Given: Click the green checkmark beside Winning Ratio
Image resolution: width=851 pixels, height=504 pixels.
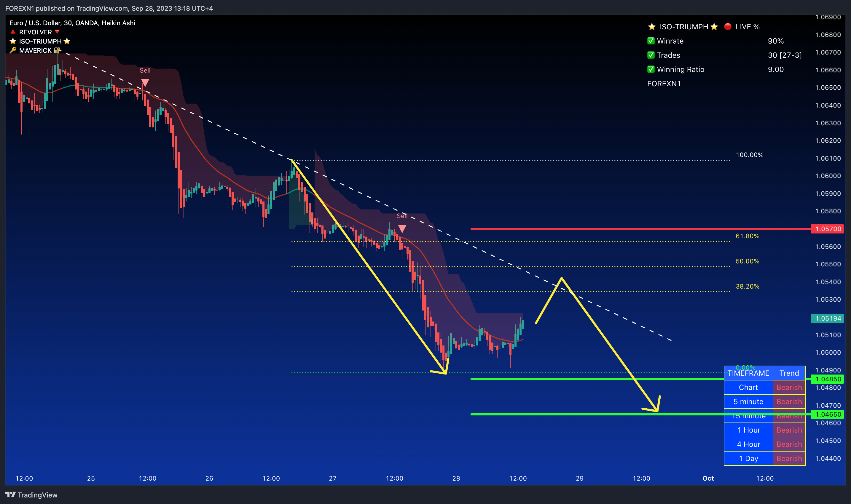Looking at the screenshot, I should (651, 69).
